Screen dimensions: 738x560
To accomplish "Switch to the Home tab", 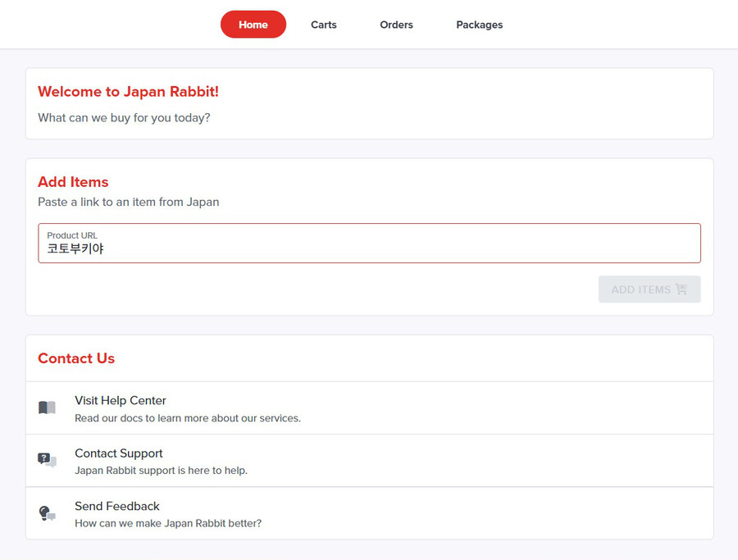I will tap(253, 25).
